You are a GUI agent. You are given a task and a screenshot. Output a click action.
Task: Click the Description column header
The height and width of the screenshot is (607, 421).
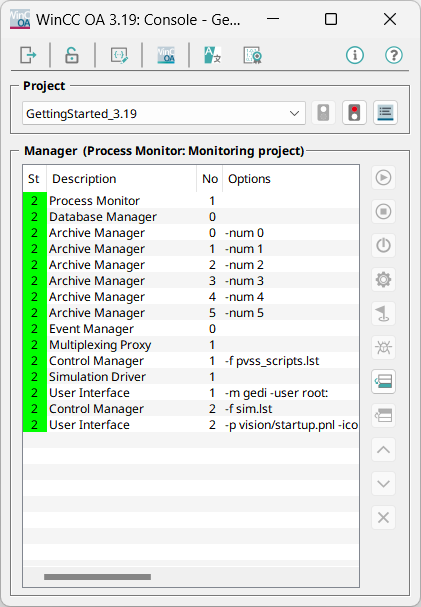click(x=122, y=179)
